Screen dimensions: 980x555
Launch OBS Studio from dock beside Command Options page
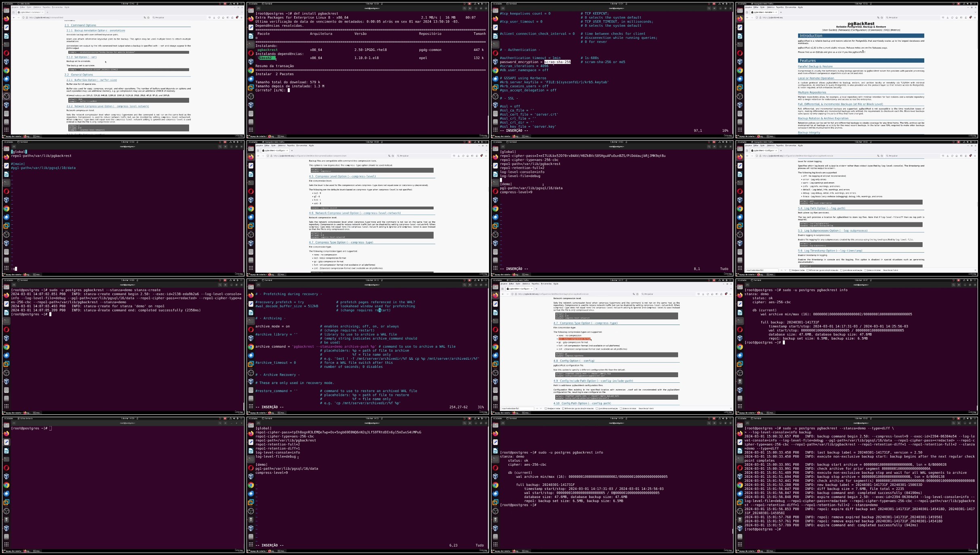[x=6, y=96]
